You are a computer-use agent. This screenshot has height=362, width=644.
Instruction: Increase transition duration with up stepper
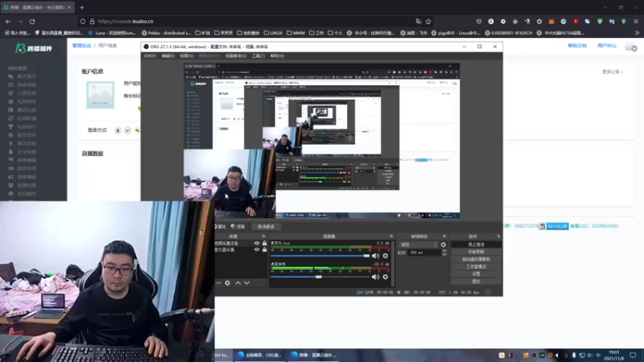(444, 251)
